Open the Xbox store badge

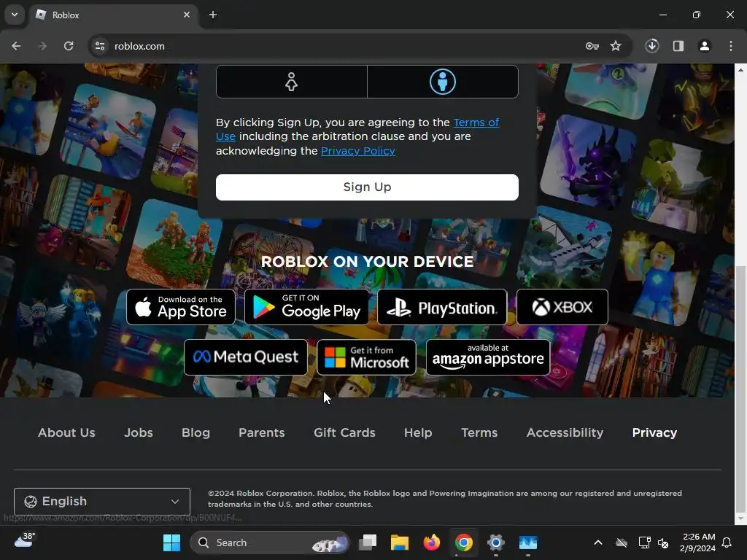562,307
